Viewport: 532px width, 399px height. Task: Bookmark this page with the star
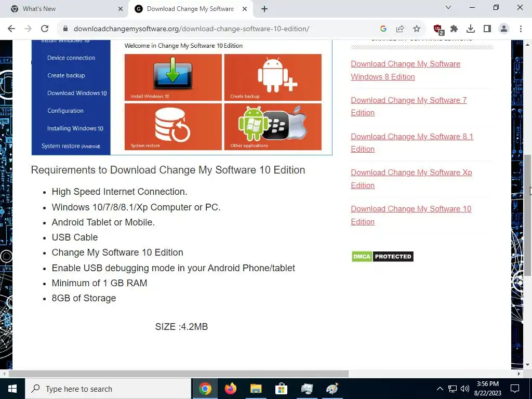[x=417, y=29]
